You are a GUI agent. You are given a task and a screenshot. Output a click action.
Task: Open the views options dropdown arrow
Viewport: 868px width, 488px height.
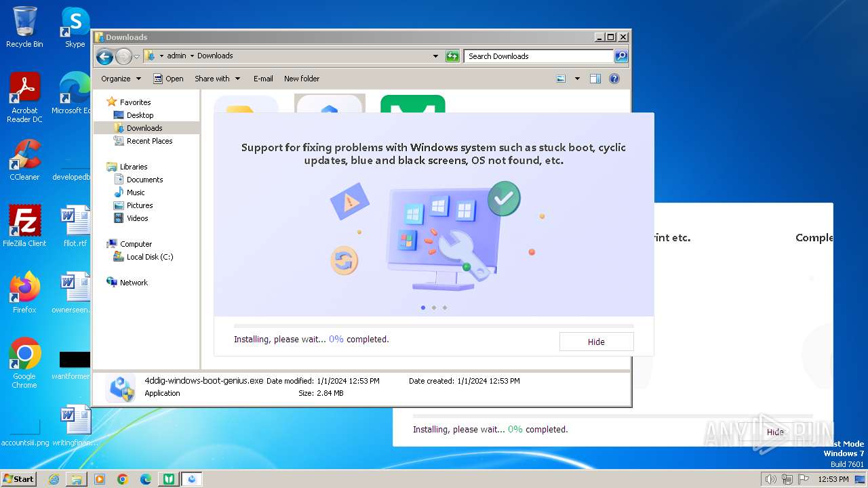click(577, 79)
